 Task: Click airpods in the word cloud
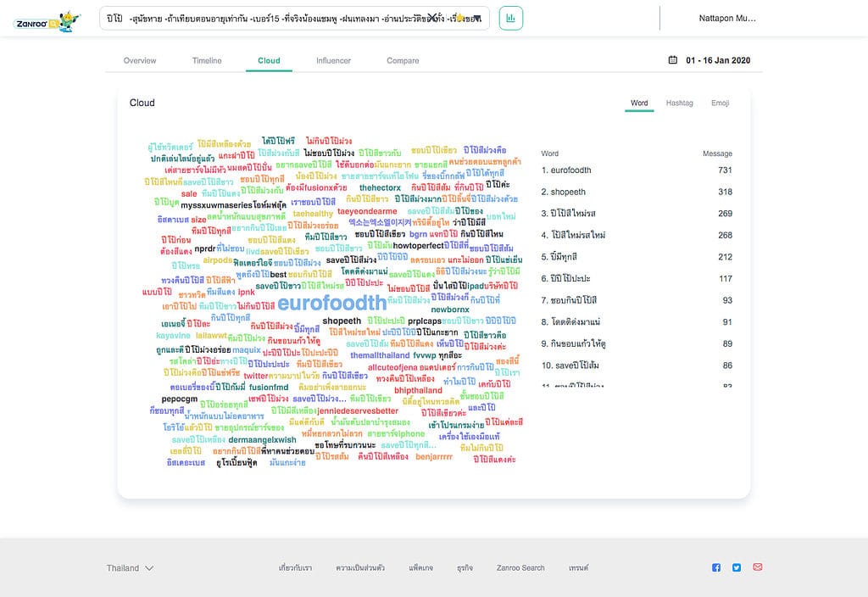[x=218, y=259]
